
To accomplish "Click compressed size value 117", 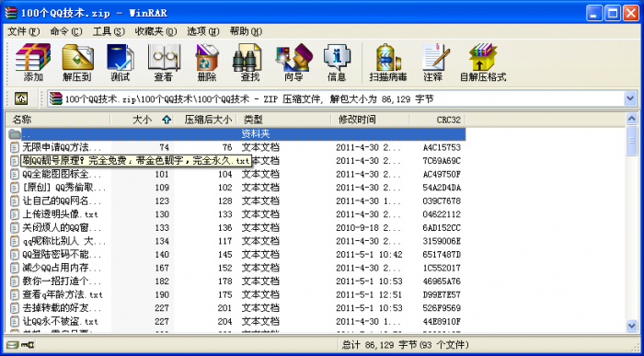I will tap(225, 241).
